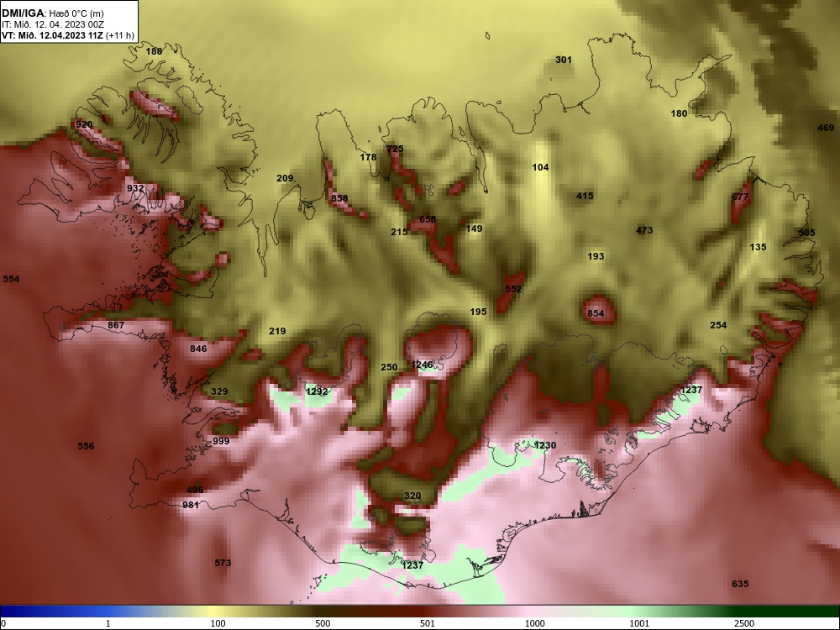This screenshot has height=630, width=840.
Task: Click the map value '554'
Action: [11, 279]
